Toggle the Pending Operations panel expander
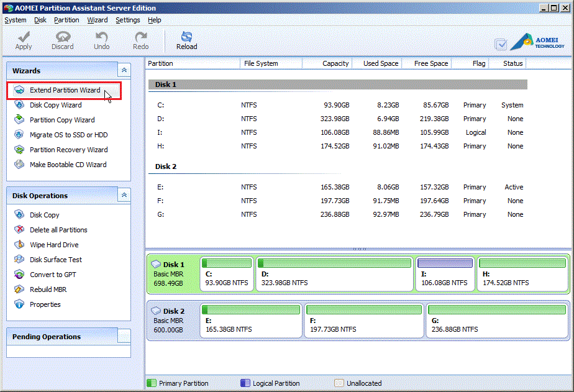 point(124,335)
